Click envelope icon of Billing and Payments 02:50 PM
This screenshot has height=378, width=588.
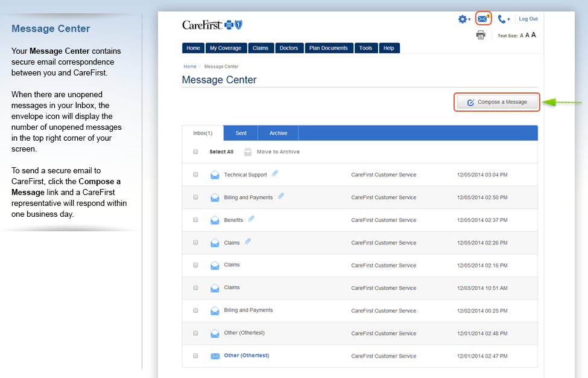click(x=215, y=197)
